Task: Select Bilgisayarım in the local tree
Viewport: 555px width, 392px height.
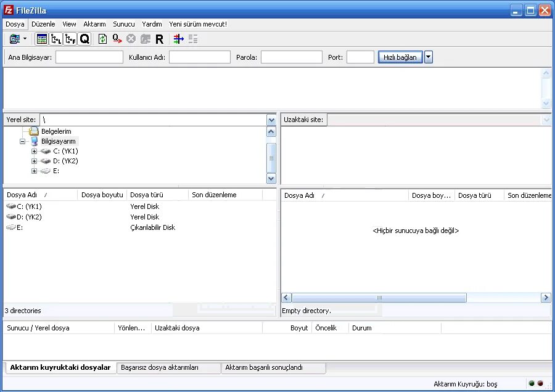Action: (x=59, y=141)
